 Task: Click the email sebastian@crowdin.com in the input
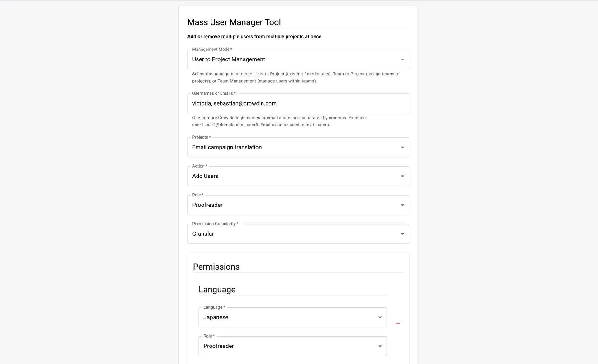[x=245, y=103]
